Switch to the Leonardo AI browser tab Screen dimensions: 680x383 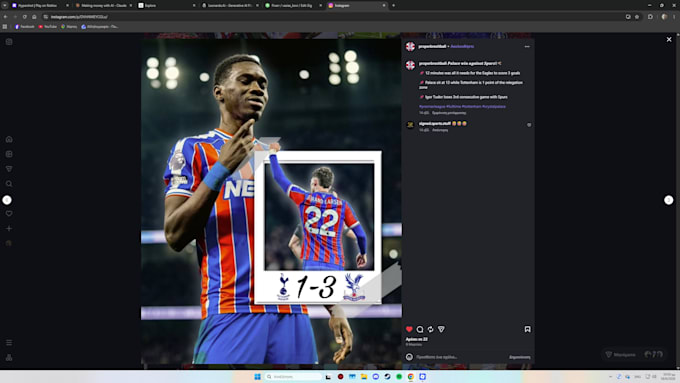230,6
